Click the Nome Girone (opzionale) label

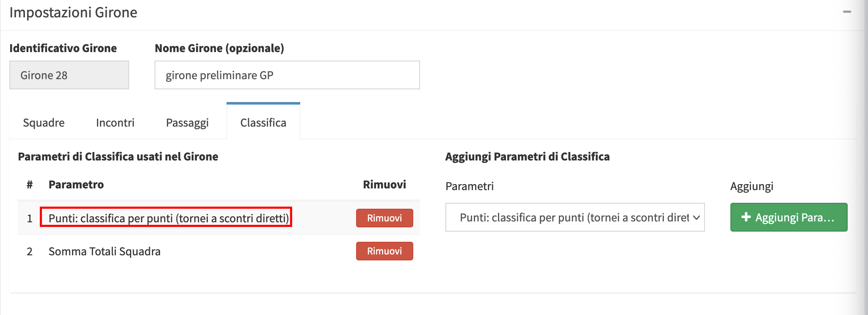tap(219, 48)
